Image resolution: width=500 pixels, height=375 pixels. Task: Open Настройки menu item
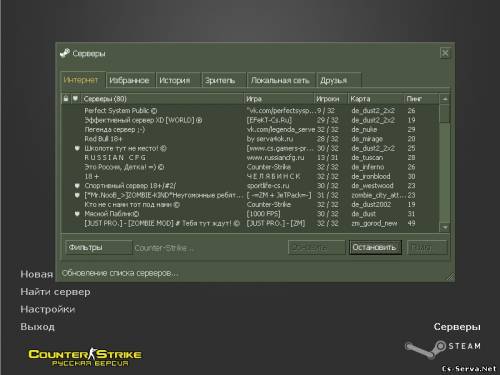(x=48, y=309)
